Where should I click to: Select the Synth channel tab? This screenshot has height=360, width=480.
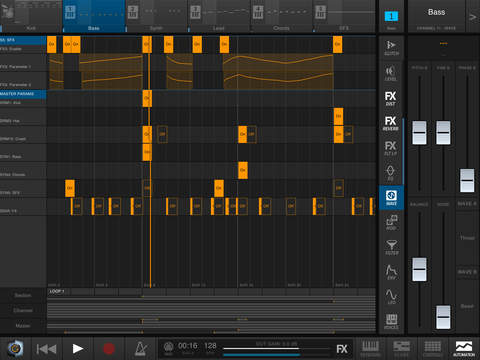click(156, 16)
